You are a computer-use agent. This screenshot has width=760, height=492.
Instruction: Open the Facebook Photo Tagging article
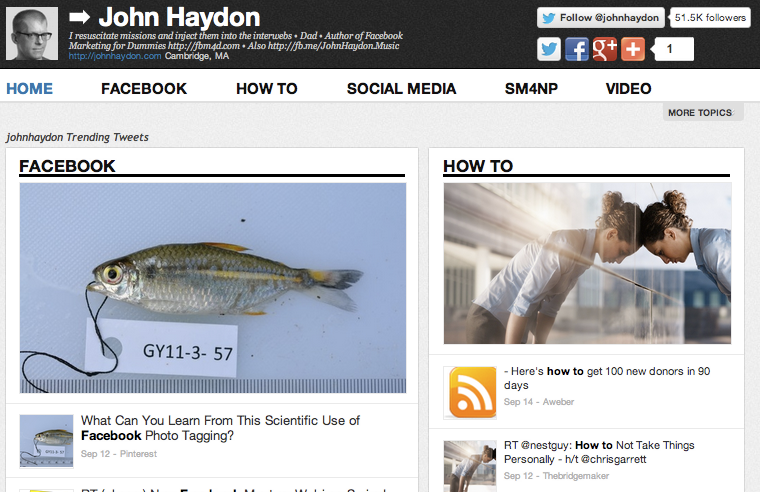220,428
